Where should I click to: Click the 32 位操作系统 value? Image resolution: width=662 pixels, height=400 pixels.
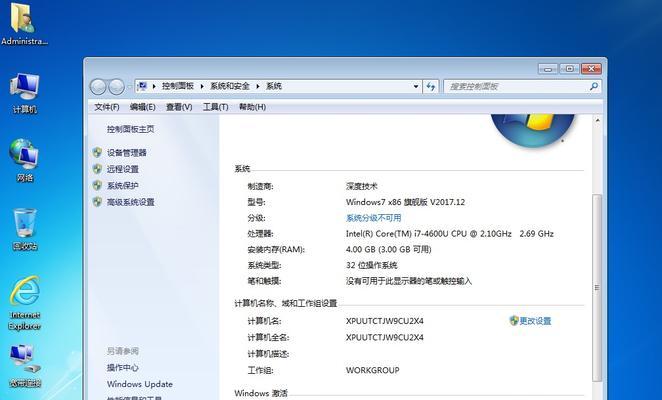[x=372, y=265]
